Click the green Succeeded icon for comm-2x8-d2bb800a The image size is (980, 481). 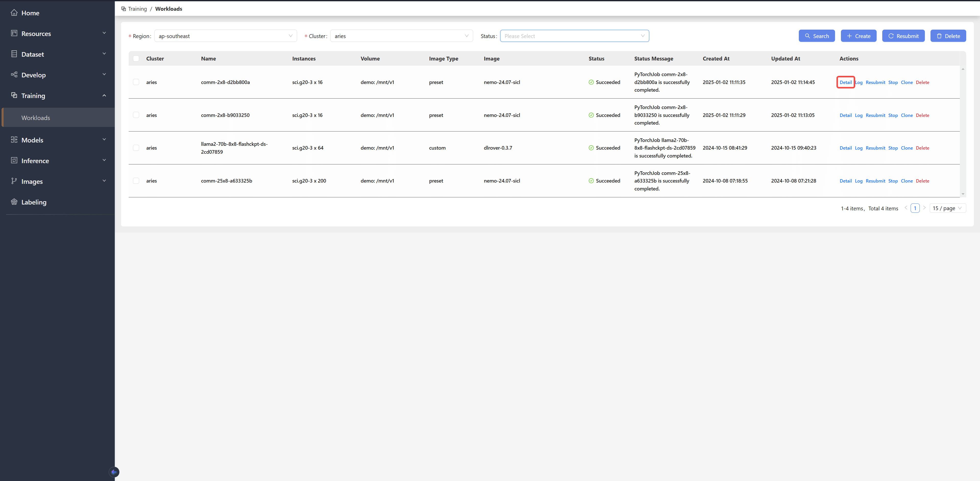[591, 82]
